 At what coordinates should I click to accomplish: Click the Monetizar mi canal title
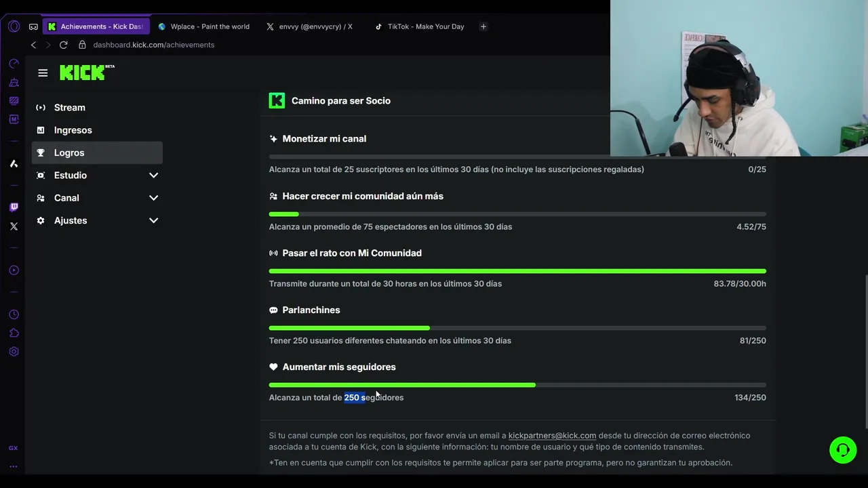[324, 138]
